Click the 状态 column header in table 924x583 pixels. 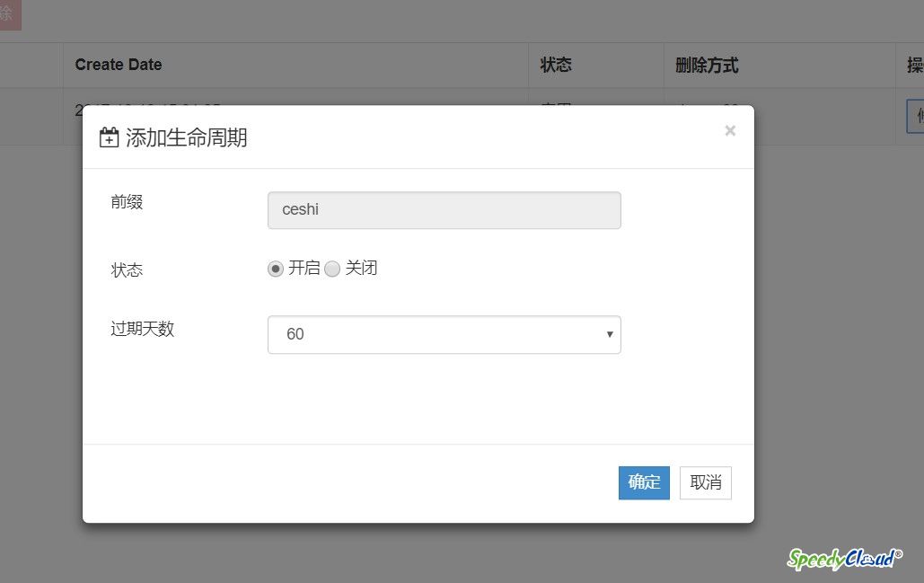556,65
